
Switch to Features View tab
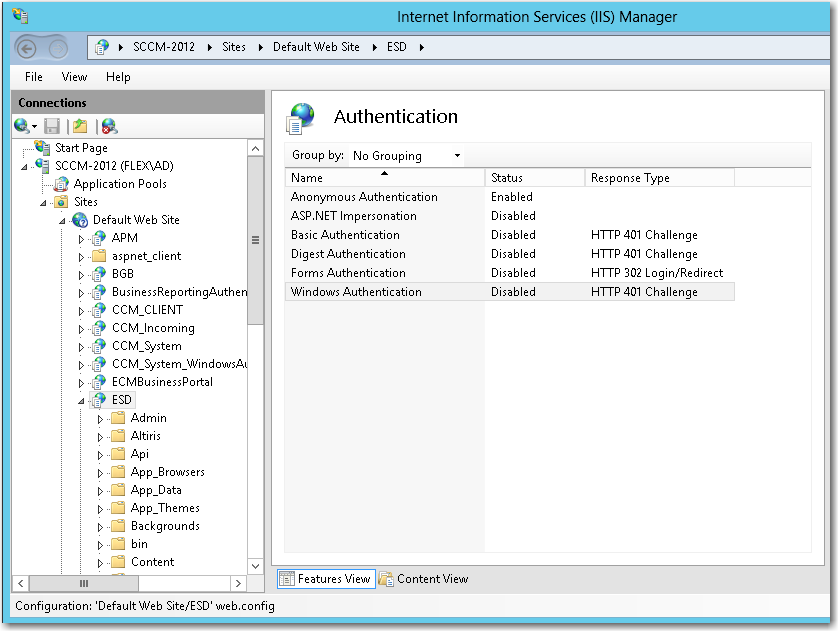pos(325,579)
